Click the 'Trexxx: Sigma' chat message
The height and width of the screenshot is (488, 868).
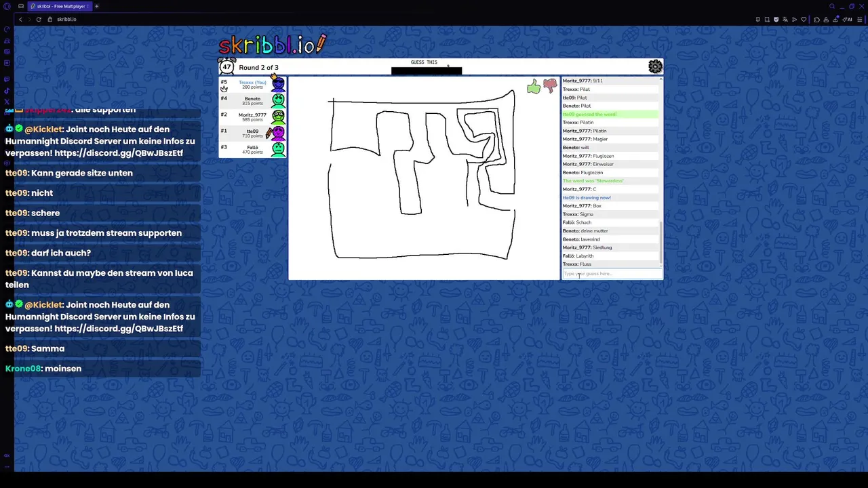click(x=610, y=214)
